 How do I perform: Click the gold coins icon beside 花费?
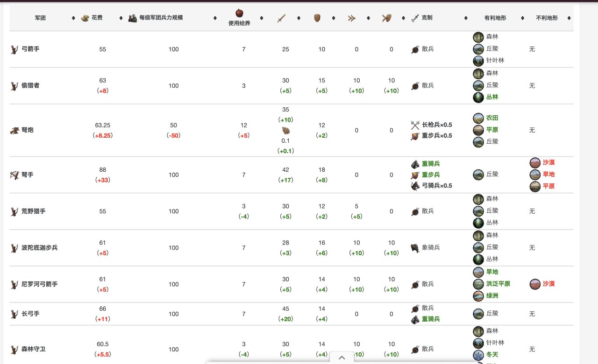(85, 18)
